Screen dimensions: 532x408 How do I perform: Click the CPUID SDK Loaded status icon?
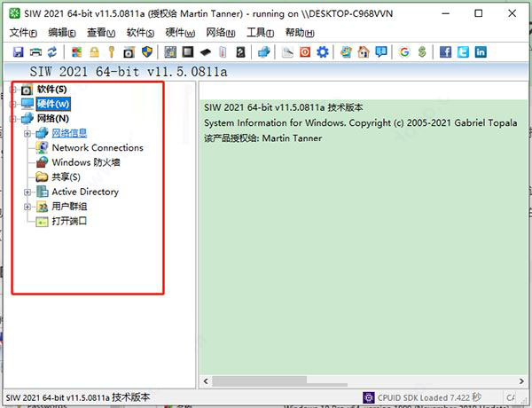[369, 397]
